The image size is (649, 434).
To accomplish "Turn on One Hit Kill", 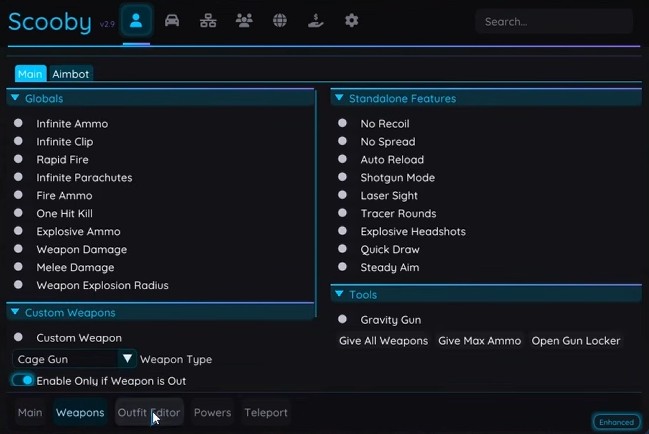I will tap(18, 213).
